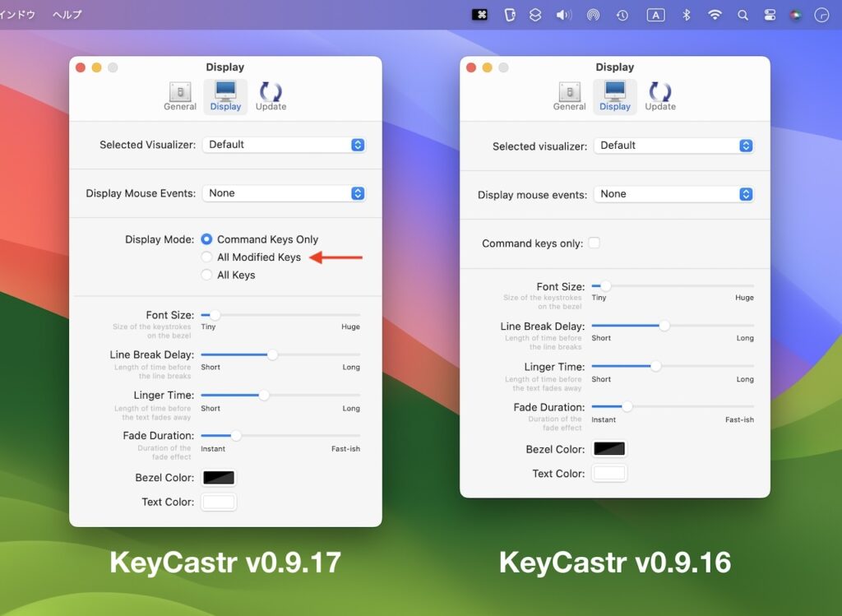The width and height of the screenshot is (842, 616).
Task: Choose the All Keys display mode
Action: click(x=208, y=275)
